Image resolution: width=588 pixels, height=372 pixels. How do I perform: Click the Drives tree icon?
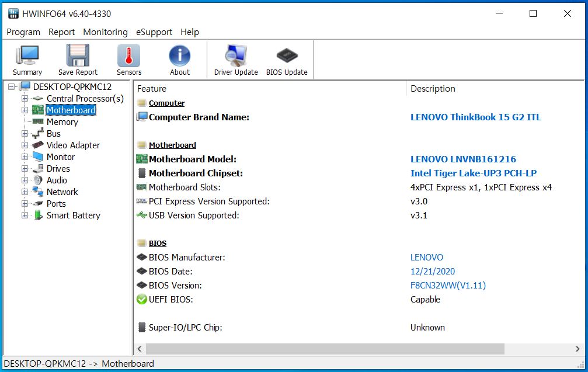38,169
